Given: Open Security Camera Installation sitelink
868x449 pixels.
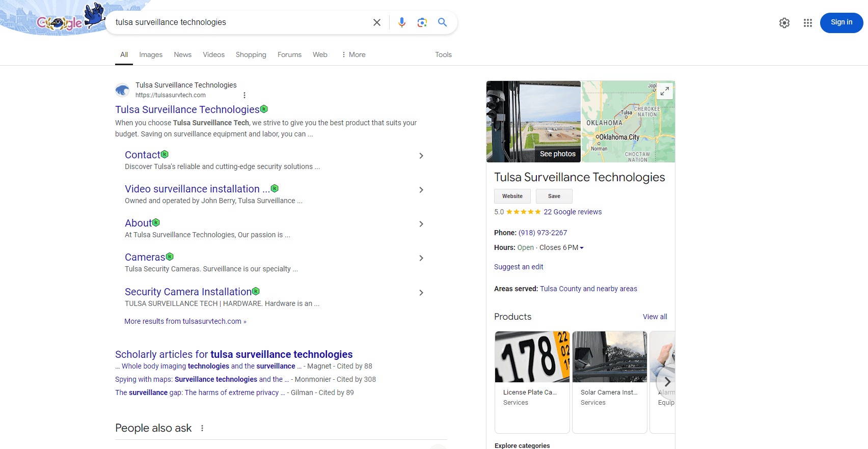Looking at the screenshot, I should [188, 292].
